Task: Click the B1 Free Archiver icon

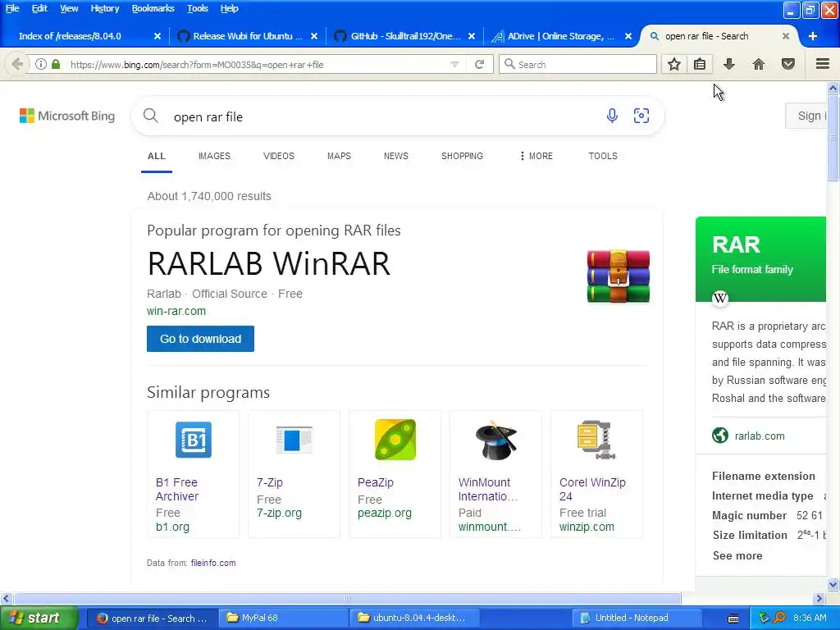Action: [194, 440]
